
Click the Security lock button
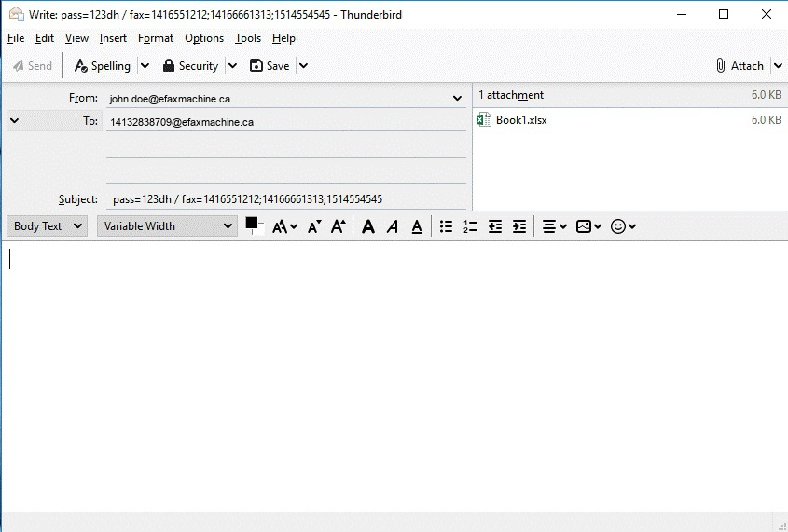190,66
